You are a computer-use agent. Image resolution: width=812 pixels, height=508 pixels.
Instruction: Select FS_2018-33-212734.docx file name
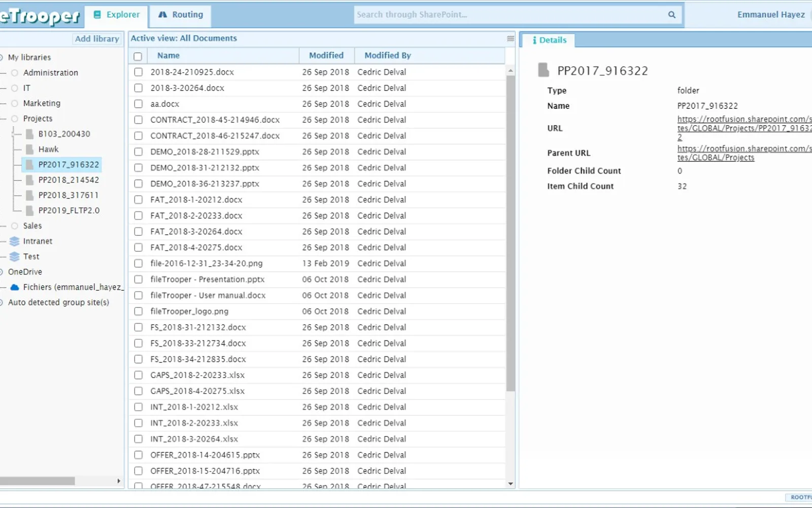click(x=198, y=343)
